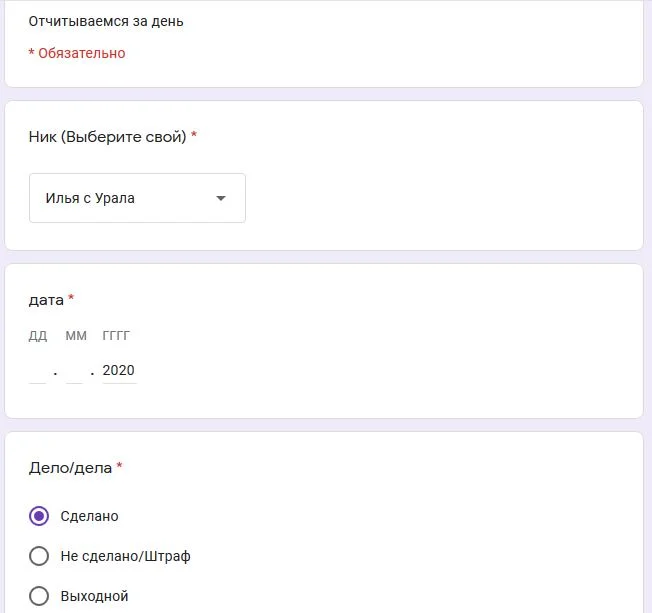Focus the day (ДД) input field
This screenshot has height=613, width=652.
(38, 371)
